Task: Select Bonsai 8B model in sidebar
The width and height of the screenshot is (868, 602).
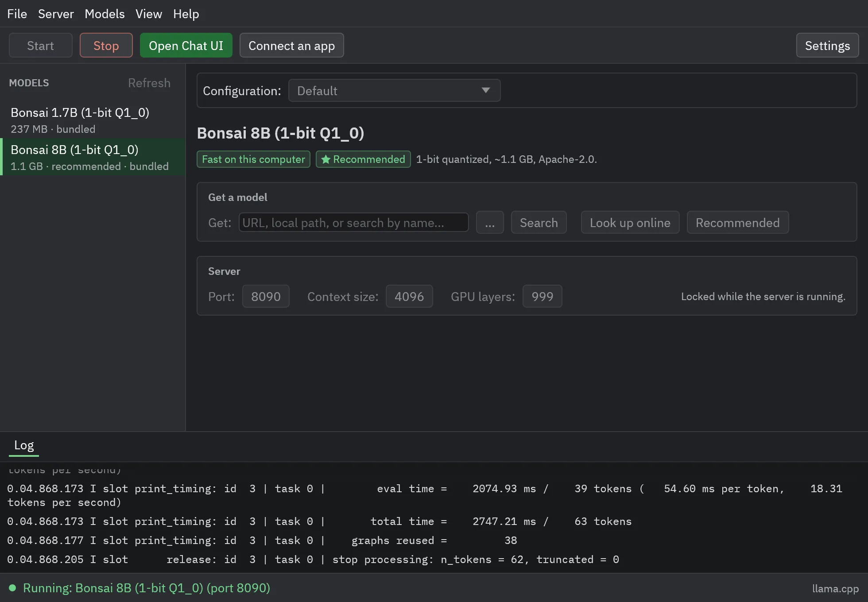Action: coord(93,157)
